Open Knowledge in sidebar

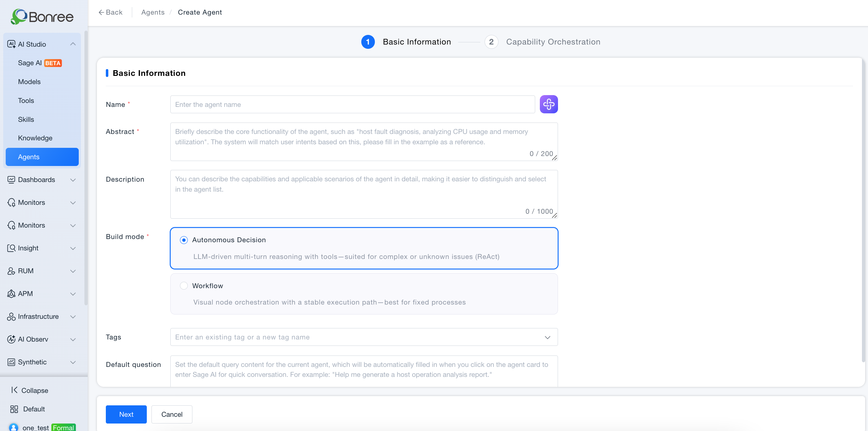coord(42,138)
